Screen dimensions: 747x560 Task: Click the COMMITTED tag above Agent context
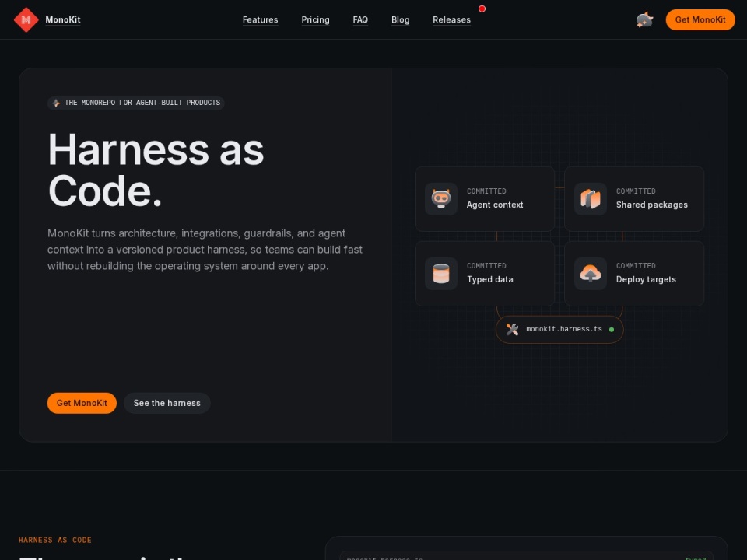pyautogui.click(x=486, y=191)
